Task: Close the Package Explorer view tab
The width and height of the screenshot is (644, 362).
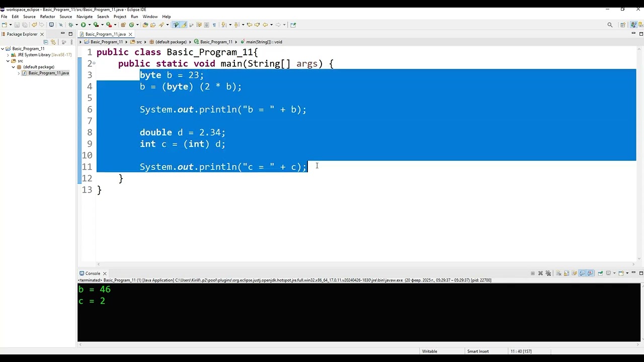Action: pos(42,34)
